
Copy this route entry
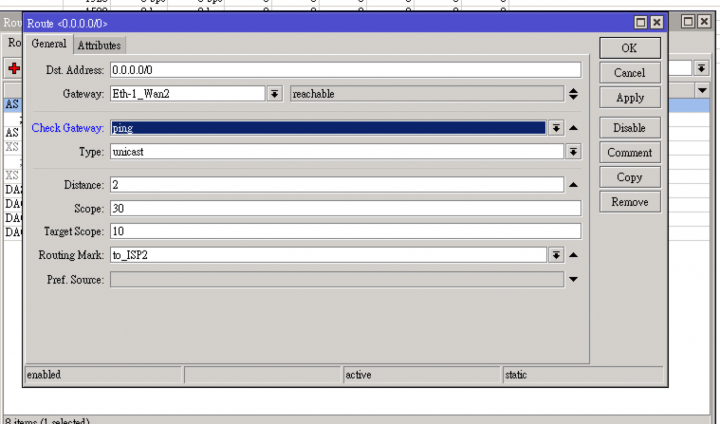click(630, 177)
